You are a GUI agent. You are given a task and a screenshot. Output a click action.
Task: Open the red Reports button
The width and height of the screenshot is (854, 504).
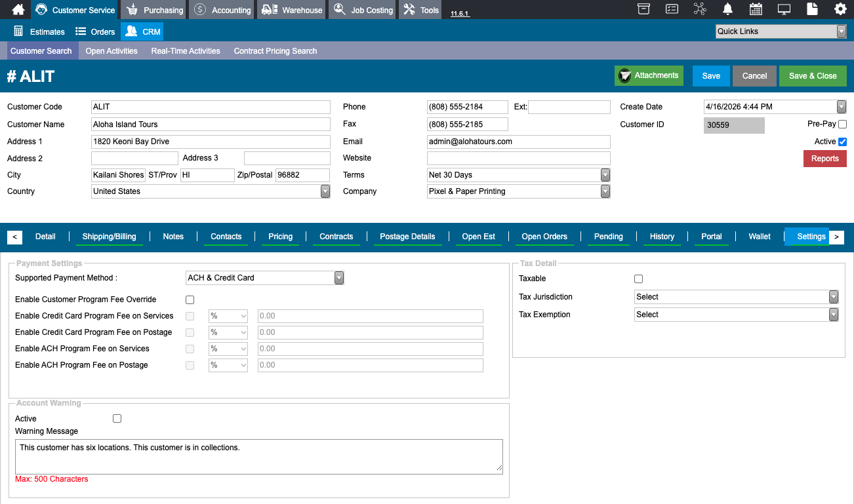point(825,159)
